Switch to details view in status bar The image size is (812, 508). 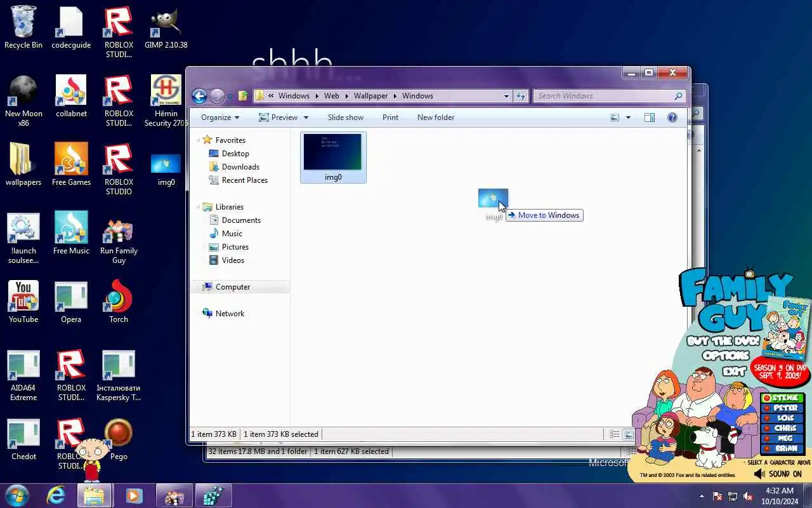tap(614, 434)
